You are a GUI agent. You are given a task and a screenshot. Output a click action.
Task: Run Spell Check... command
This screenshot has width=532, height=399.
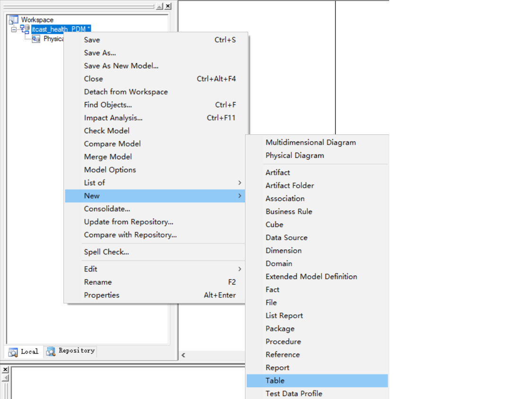coord(155,252)
